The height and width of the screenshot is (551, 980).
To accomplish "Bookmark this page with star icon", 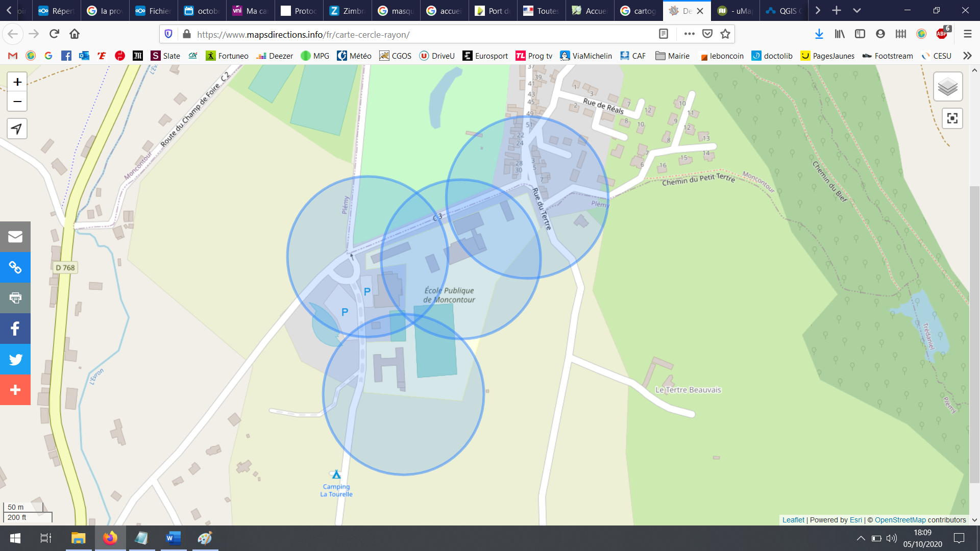I will click(725, 34).
